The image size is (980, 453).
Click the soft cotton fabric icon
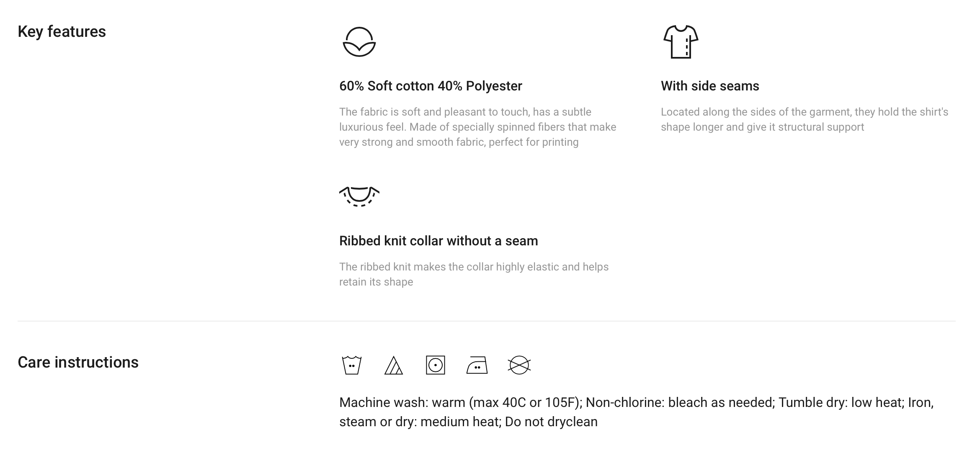(359, 42)
